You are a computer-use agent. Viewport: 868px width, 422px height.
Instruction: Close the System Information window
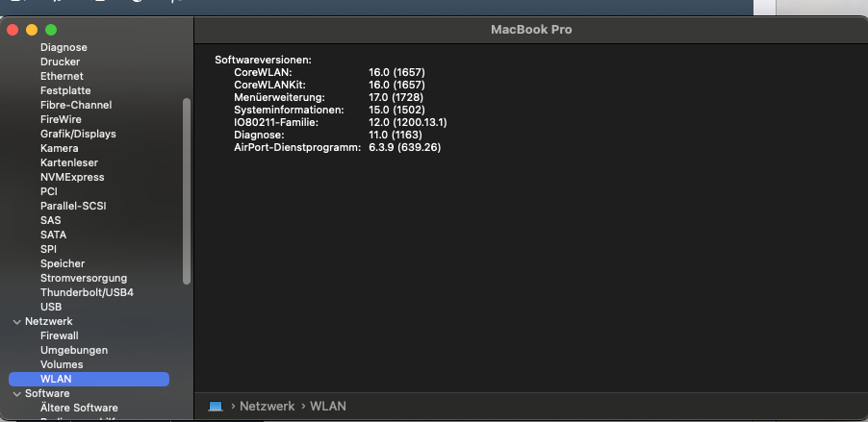tap(13, 30)
